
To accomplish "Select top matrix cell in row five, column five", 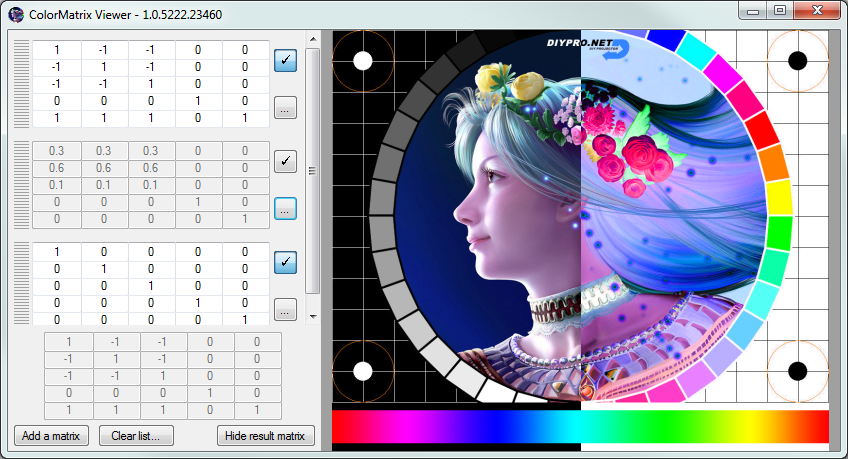I will tap(245, 118).
